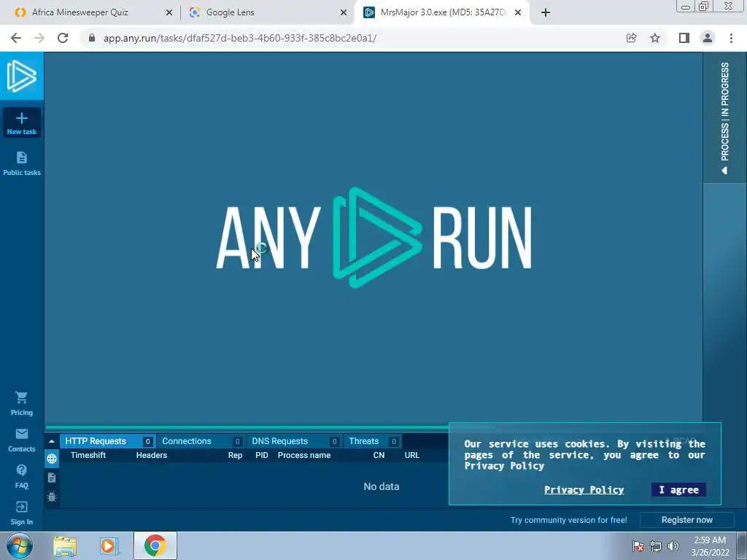This screenshot has width=747, height=560.
Task: Click I agree on cookie notice
Action: [x=678, y=489]
